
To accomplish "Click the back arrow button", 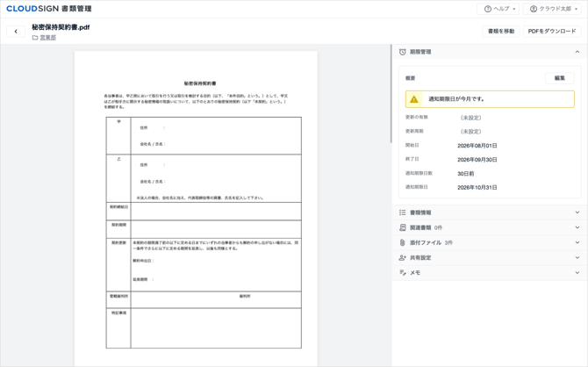I will point(16,32).
